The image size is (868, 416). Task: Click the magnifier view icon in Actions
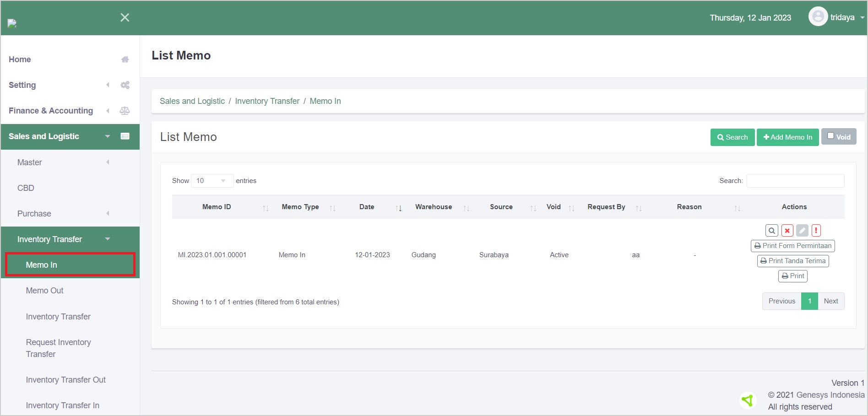(x=771, y=231)
